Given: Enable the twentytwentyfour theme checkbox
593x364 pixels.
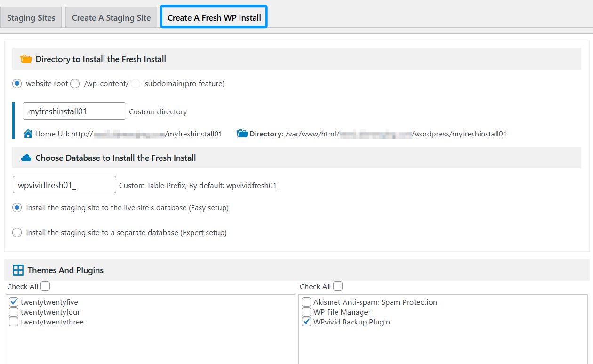Looking at the screenshot, I should coord(14,312).
